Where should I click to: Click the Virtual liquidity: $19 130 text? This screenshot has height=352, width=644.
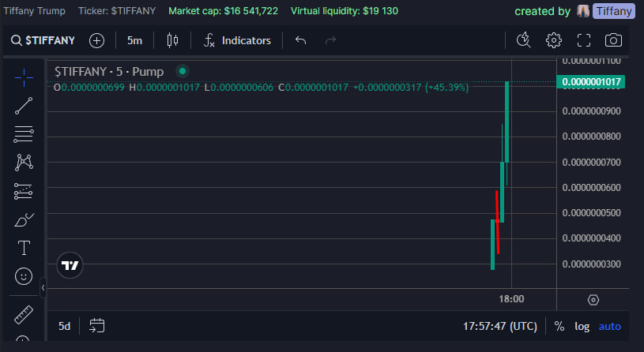pos(345,11)
